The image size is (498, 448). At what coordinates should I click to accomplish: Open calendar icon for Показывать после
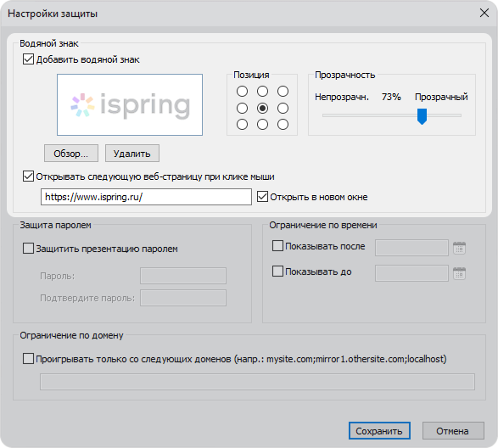click(459, 248)
